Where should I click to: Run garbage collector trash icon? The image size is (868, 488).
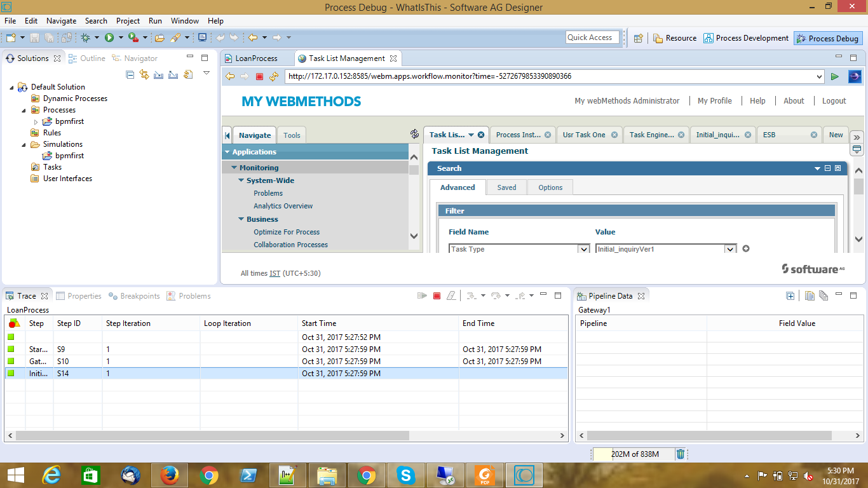click(681, 454)
